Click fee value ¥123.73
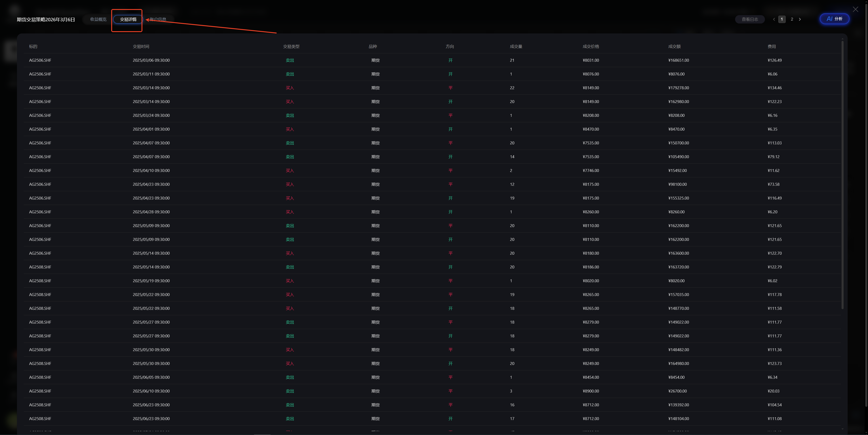868x435 pixels. [x=775, y=364]
